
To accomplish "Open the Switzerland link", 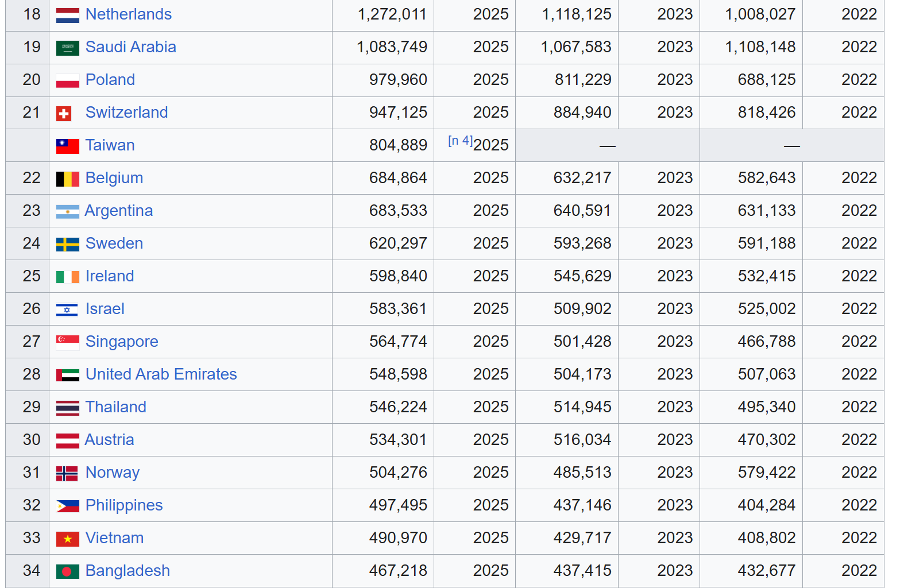I will pos(127,113).
